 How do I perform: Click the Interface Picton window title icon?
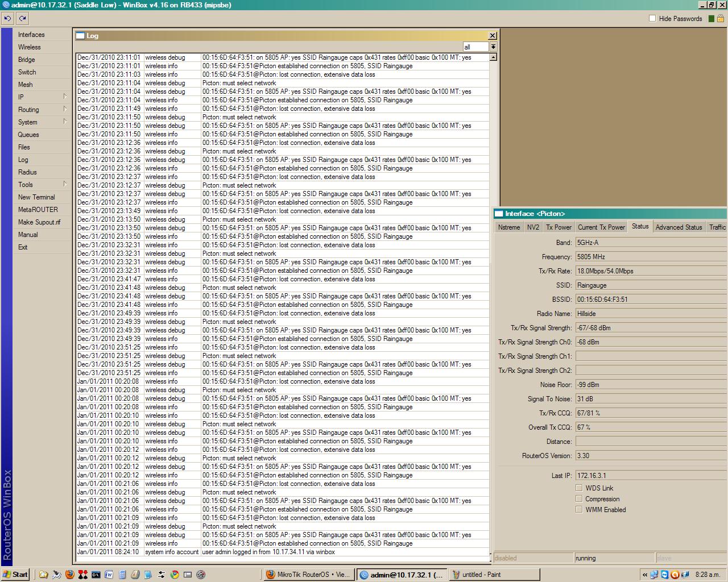[x=499, y=214]
